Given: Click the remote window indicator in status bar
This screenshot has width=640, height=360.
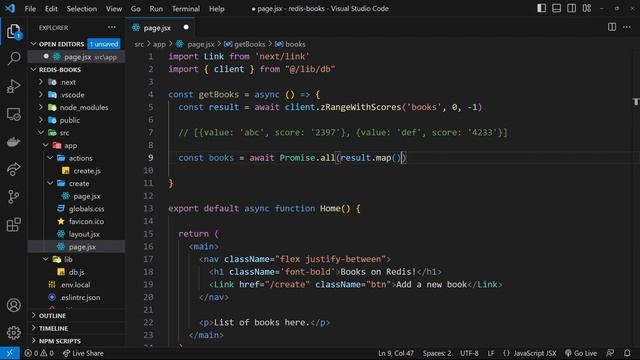Looking at the screenshot, I should point(10,353).
